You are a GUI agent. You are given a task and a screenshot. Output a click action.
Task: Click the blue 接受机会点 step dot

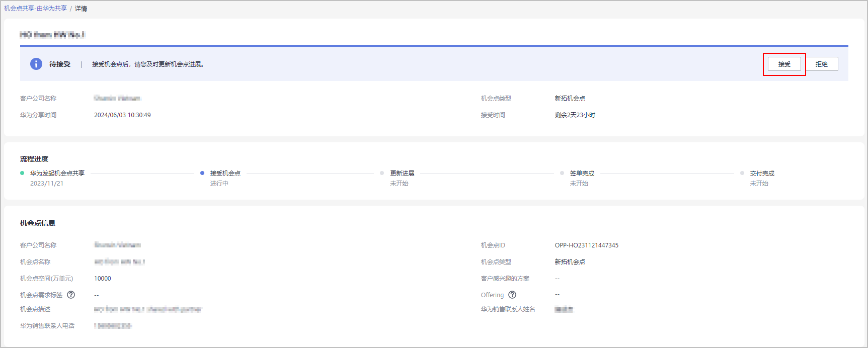pos(202,173)
